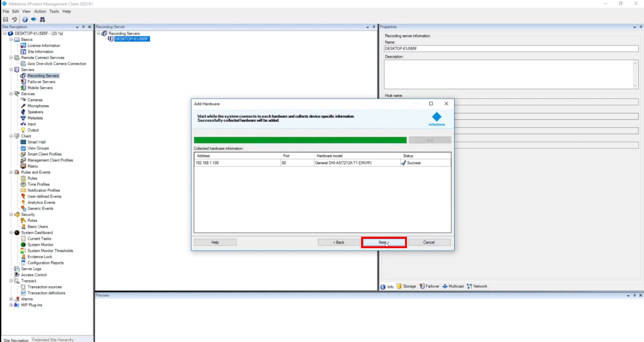Click the Success status cell
The width and height of the screenshot is (644, 342).
coord(425,163)
